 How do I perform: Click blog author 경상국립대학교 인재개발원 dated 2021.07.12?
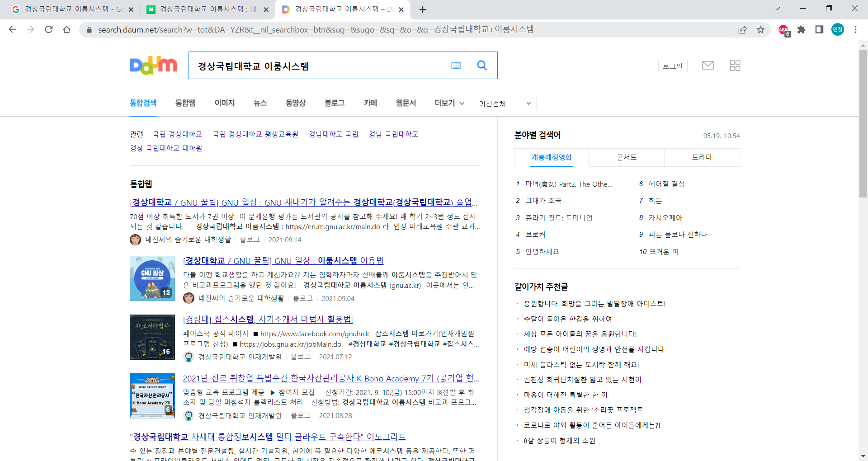pos(240,357)
